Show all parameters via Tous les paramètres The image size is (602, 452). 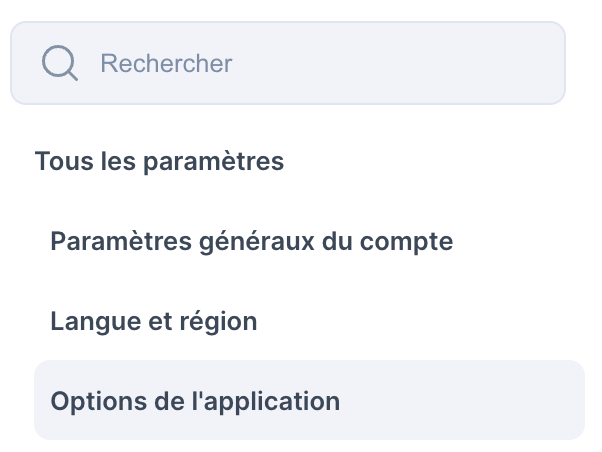point(159,161)
